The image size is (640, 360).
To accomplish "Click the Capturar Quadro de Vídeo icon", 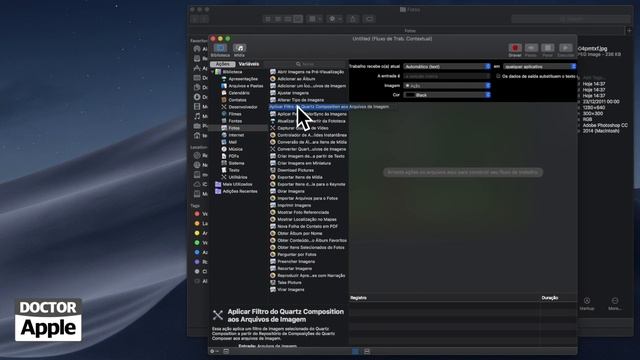I will pos(273,128).
